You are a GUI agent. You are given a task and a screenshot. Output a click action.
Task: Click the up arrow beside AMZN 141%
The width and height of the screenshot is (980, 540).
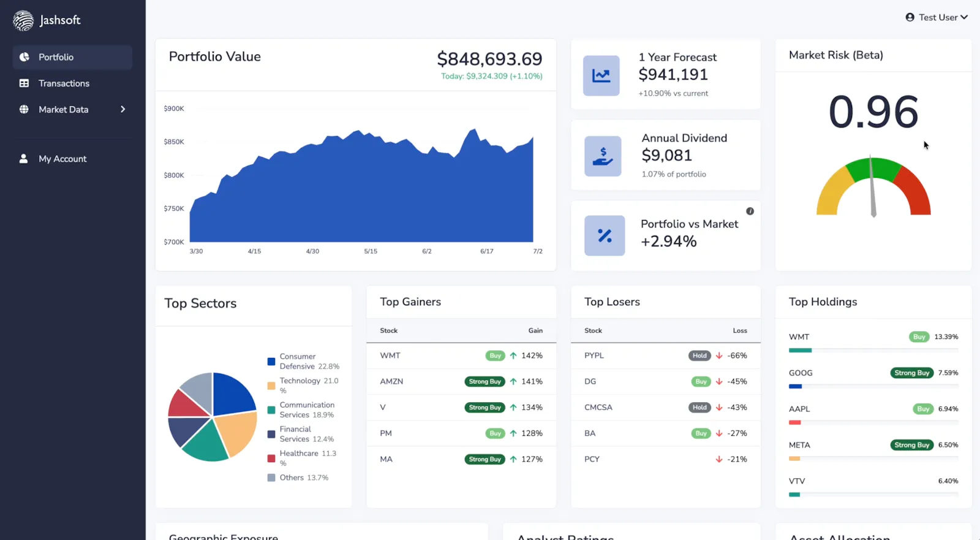513,381
